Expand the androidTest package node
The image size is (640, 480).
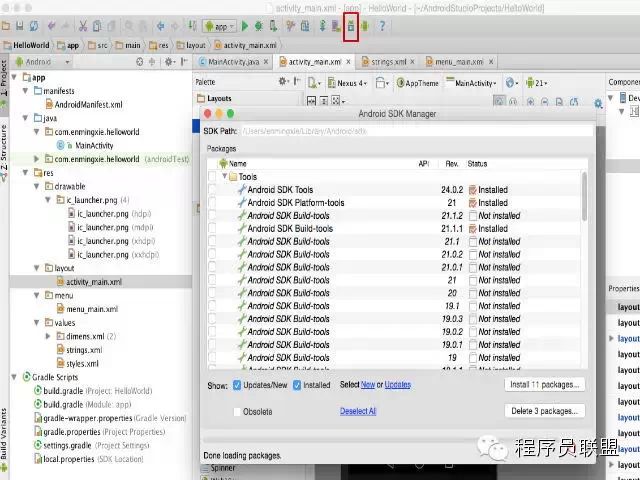click(x=36, y=159)
